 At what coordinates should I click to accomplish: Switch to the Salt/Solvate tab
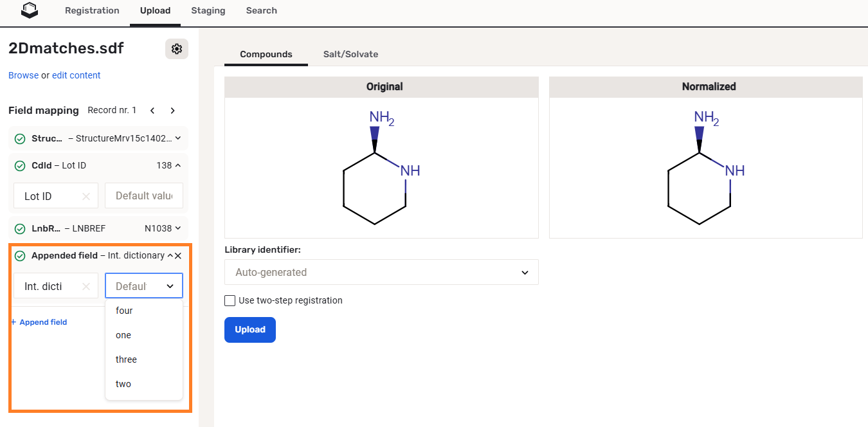[350, 55]
